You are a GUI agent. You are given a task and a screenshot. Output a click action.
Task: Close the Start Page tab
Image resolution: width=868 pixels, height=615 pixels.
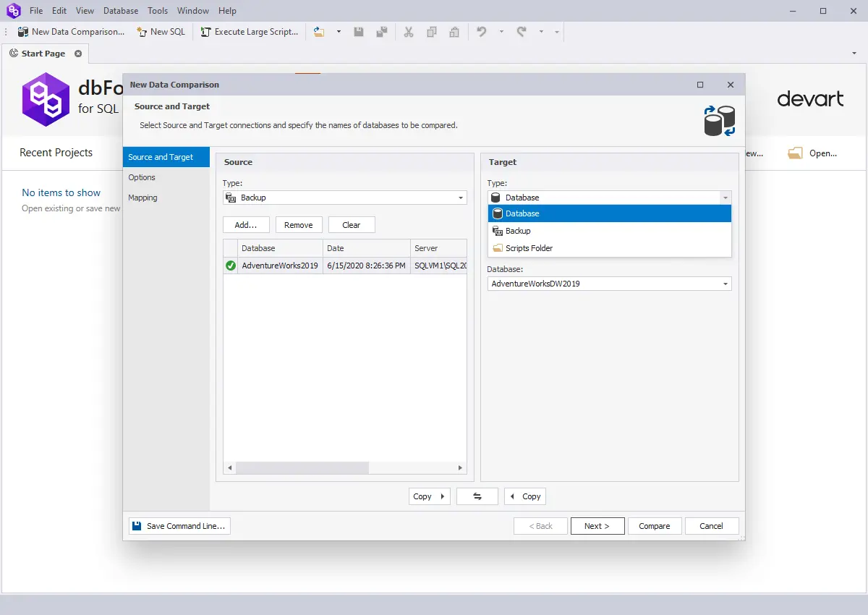pyautogui.click(x=78, y=54)
